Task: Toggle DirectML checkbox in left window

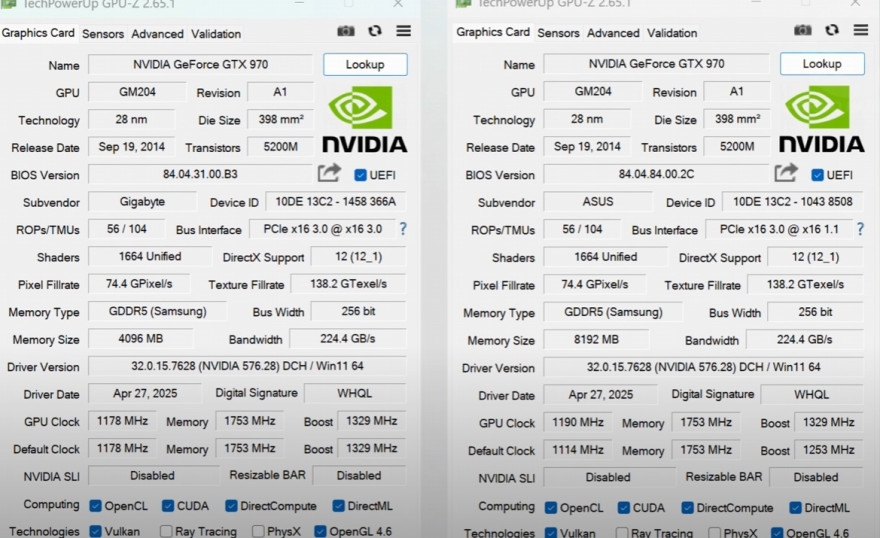Action: pos(338,506)
